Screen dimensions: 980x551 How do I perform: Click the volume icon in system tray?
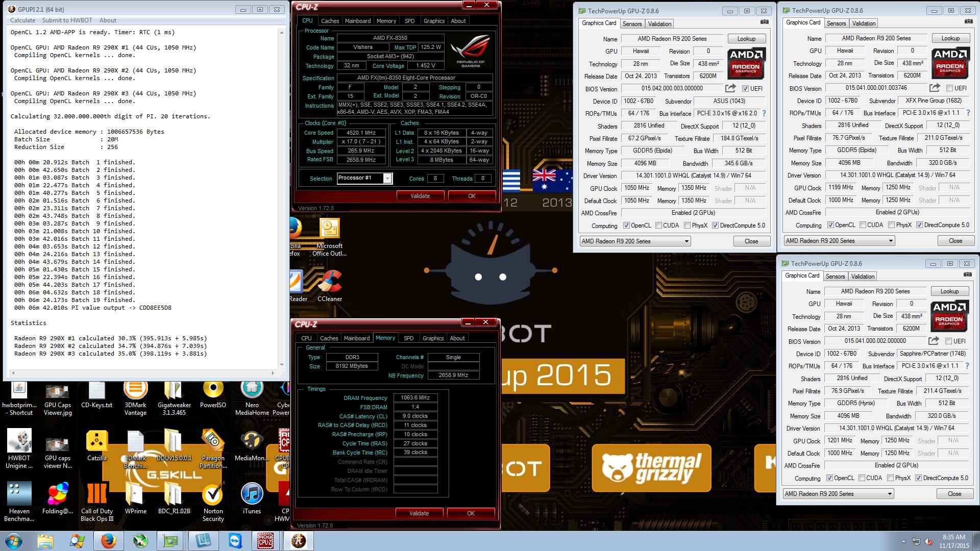point(928,541)
